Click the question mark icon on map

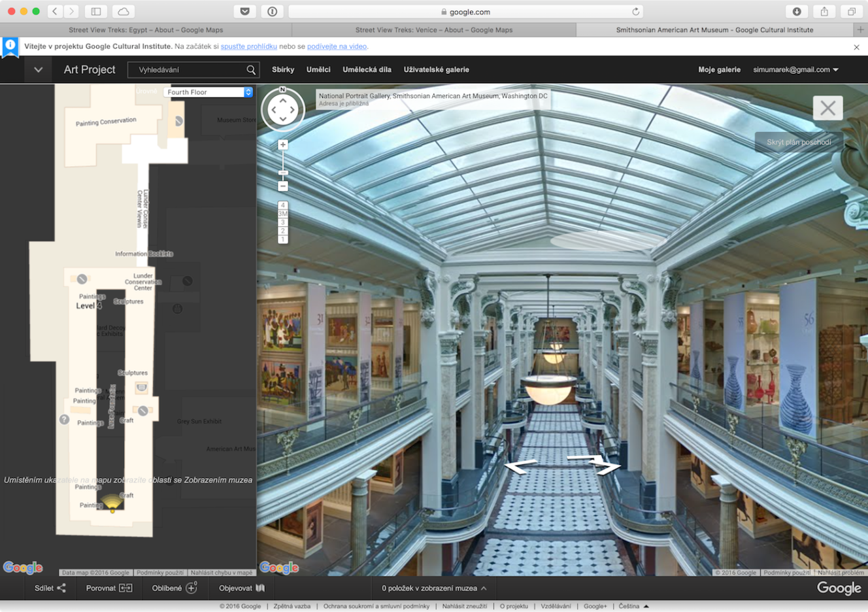[64, 420]
